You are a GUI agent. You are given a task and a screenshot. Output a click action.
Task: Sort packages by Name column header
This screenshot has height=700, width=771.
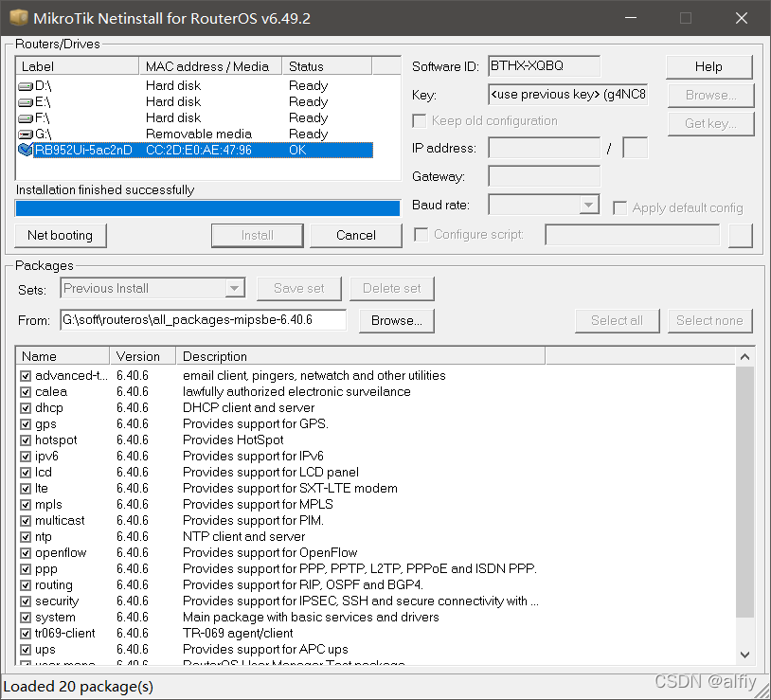63,356
